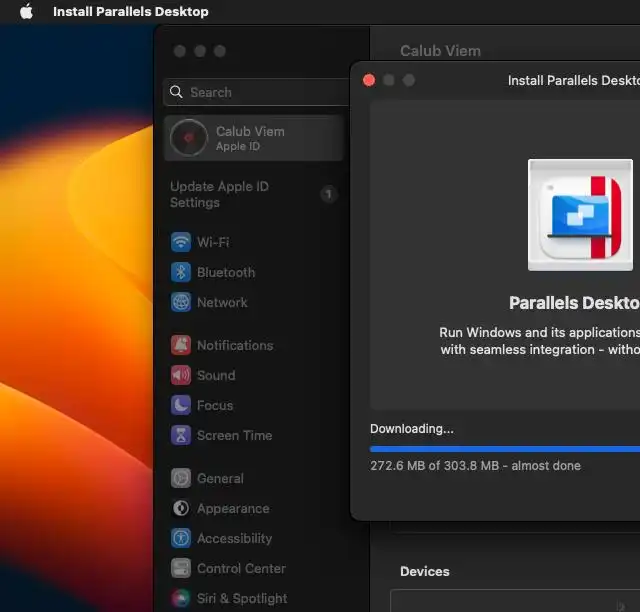Image resolution: width=640 pixels, height=612 pixels.
Task: Click the Sound speaker icon
Action: [181, 375]
